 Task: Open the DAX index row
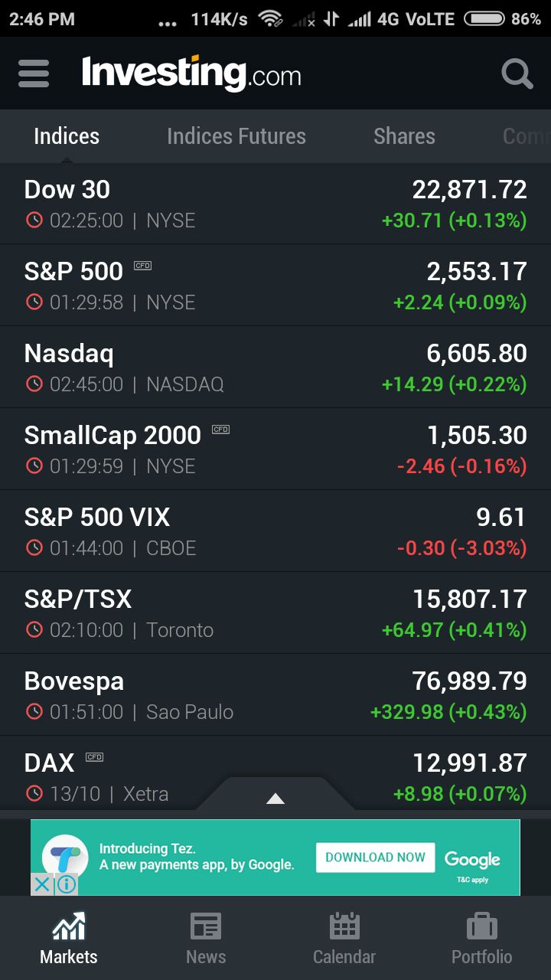(275, 773)
